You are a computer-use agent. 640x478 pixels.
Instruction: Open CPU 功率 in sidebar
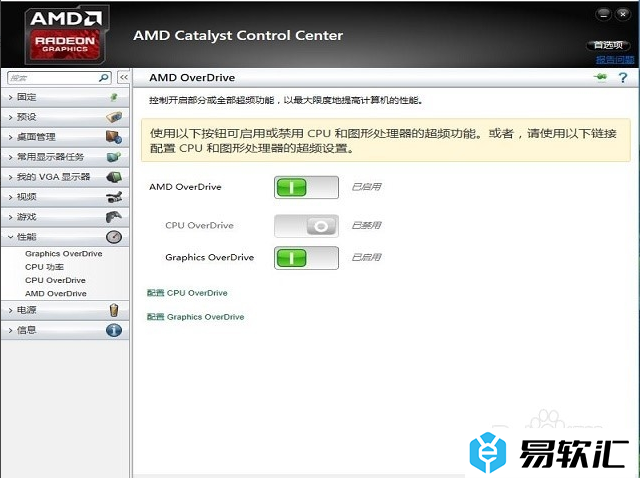coord(44,267)
